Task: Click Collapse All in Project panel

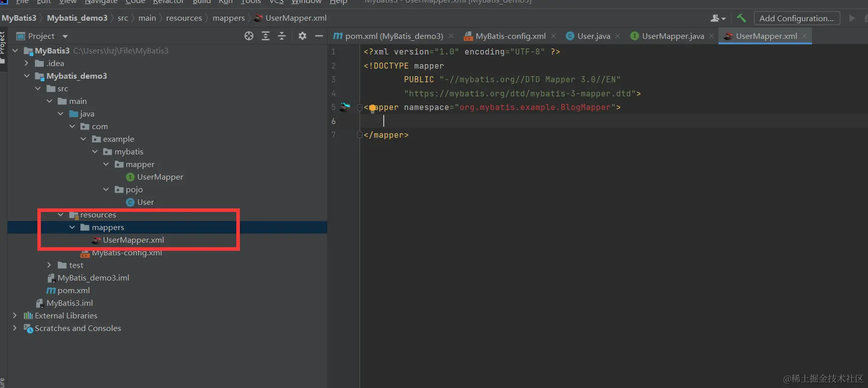Action: click(282, 36)
